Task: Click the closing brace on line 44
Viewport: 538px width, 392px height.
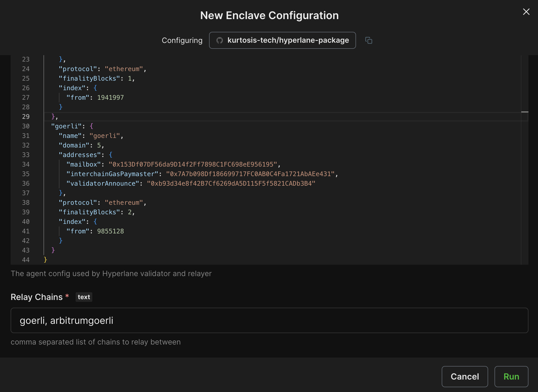Action: tap(45, 260)
